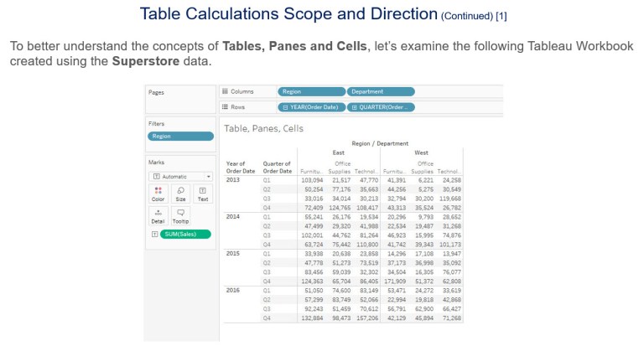Click the Year of Order Date header
The image size is (644, 351).
click(x=241, y=167)
